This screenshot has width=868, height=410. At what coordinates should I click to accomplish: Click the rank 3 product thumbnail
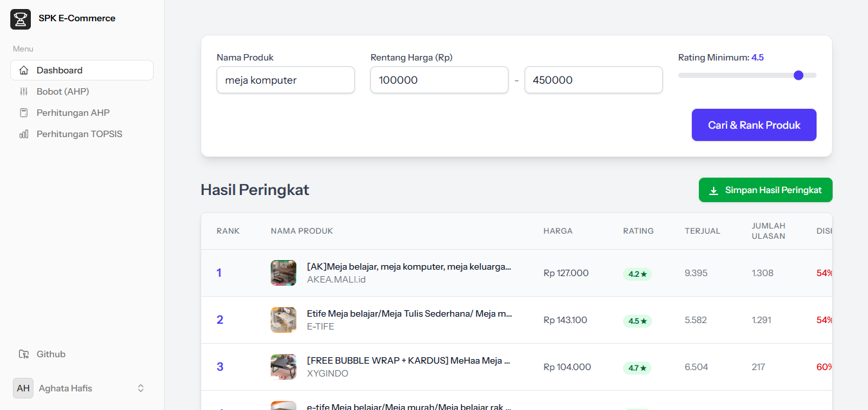(x=284, y=367)
